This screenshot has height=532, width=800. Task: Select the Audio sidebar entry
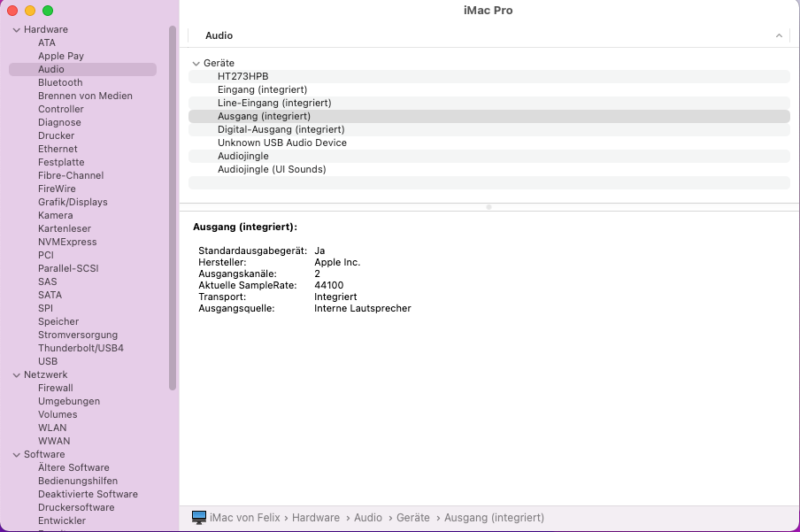click(x=82, y=69)
